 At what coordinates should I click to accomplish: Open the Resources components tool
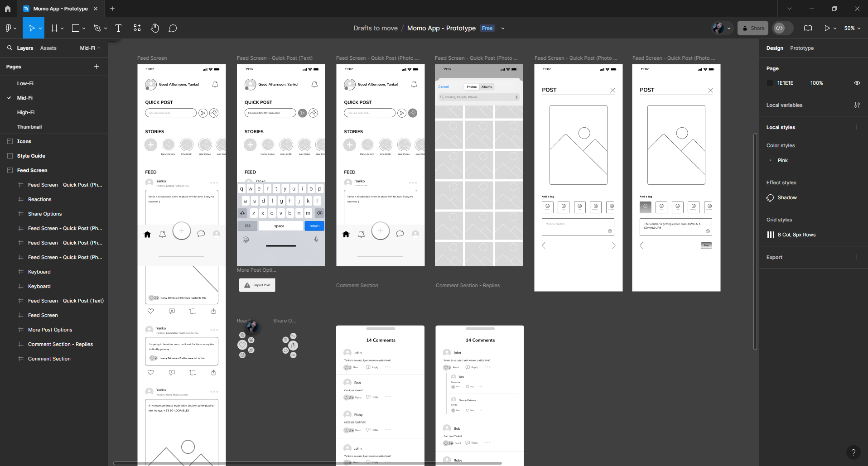click(x=137, y=28)
